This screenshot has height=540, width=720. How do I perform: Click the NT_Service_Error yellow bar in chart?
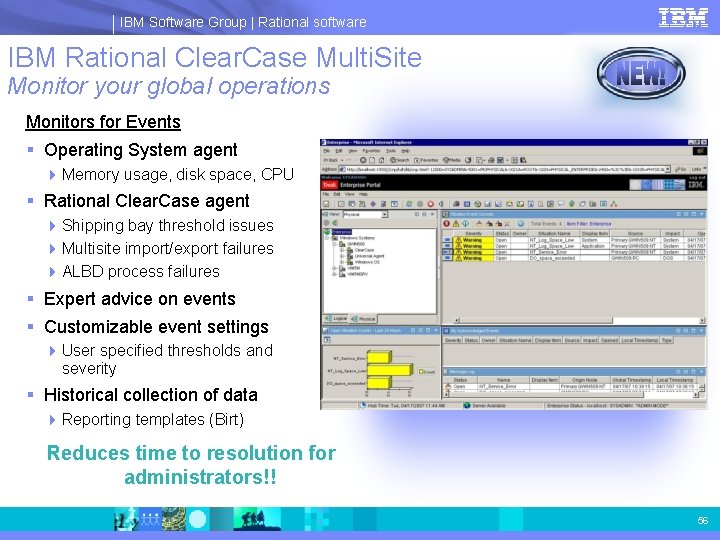tap(379, 357)
